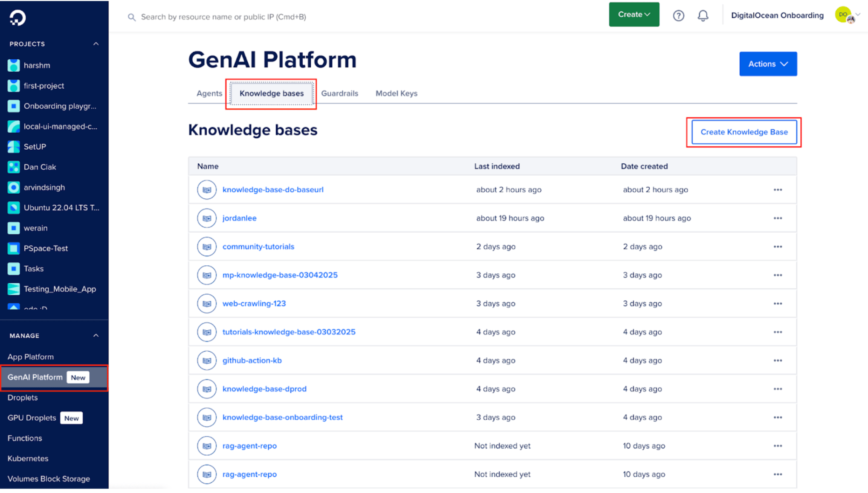Click the Ubuntu 22.04 LTS project icon
The image size is (868, 493).
[14, 208]
